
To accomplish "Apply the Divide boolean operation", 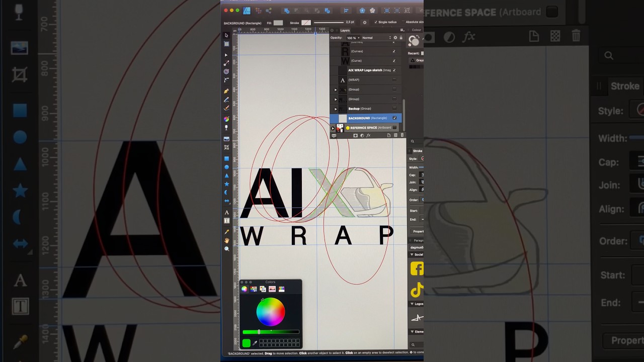I will tap(328, 11).
